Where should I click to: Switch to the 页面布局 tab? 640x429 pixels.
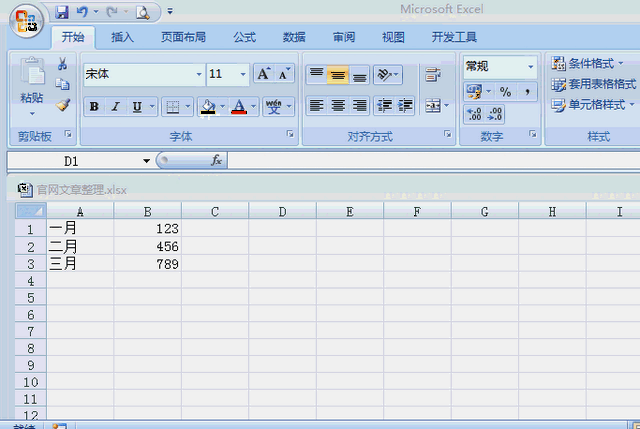183,38
